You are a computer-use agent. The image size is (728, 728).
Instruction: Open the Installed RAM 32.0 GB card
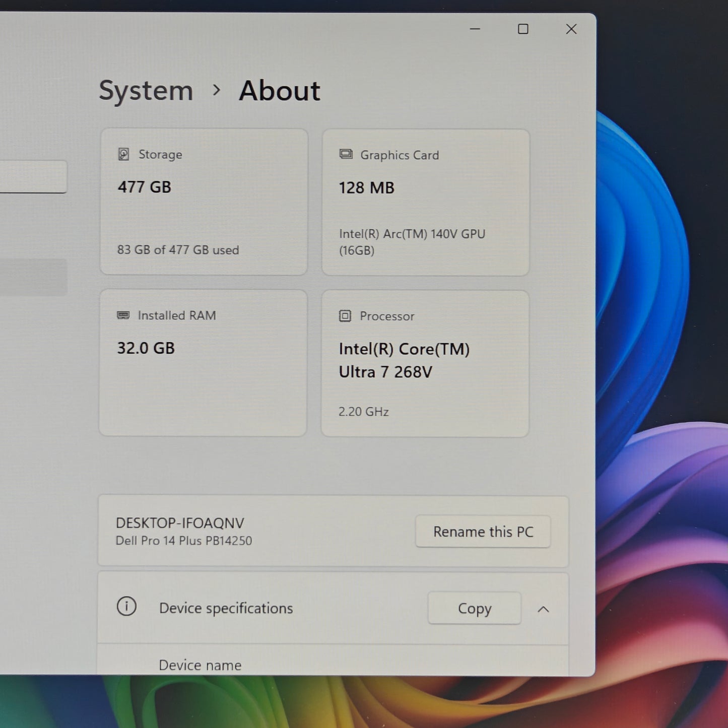[x=203, y=363]
